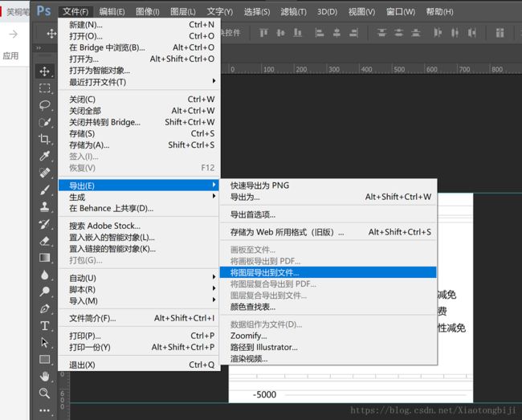Choose 快速导出为 PNG
This screenshot has height=420, width=522.
click(x=328, y=186)
